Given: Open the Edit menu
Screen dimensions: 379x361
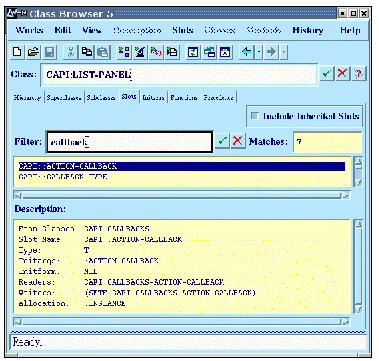Looking at the screenshot, I should [63, 30].
